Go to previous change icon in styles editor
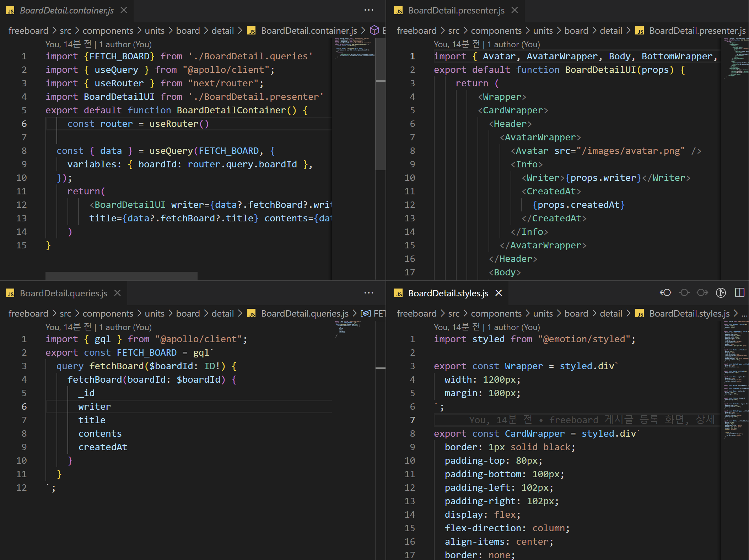Viewport: 749px width, 560px height. point(666,293)
